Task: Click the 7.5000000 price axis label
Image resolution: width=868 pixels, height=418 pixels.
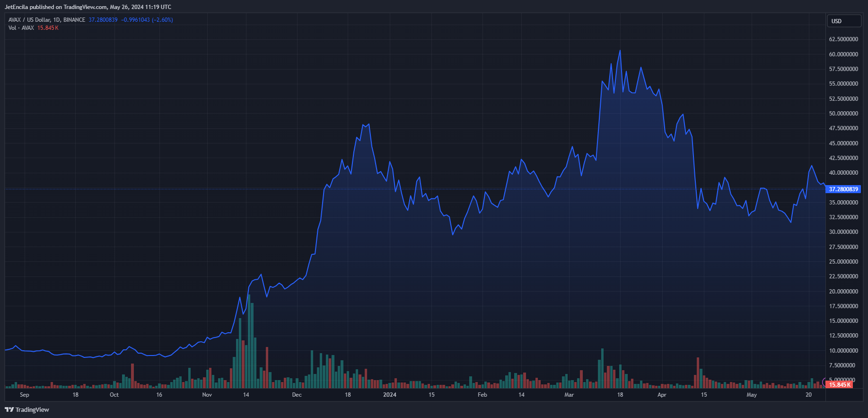Action: (842, 365)
